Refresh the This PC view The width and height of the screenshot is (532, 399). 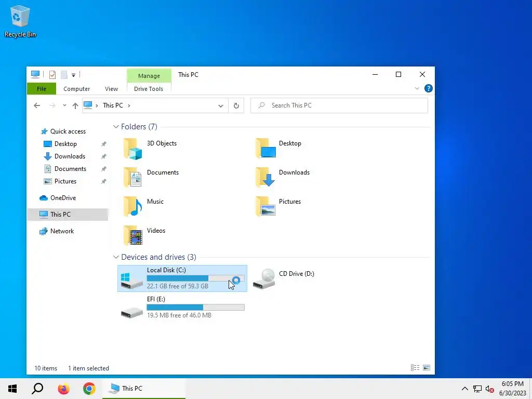236,106
